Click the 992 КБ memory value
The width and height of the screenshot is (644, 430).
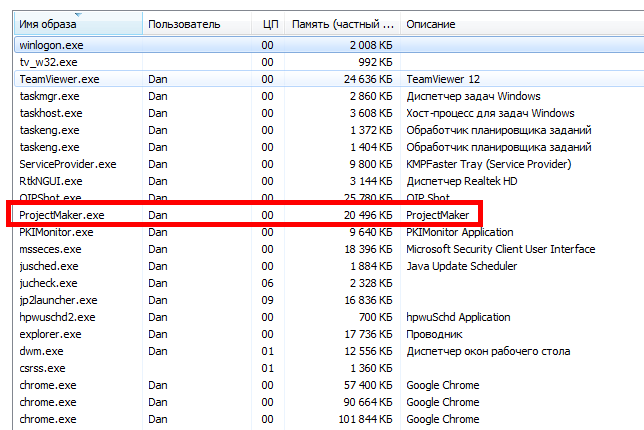(375, 62)
